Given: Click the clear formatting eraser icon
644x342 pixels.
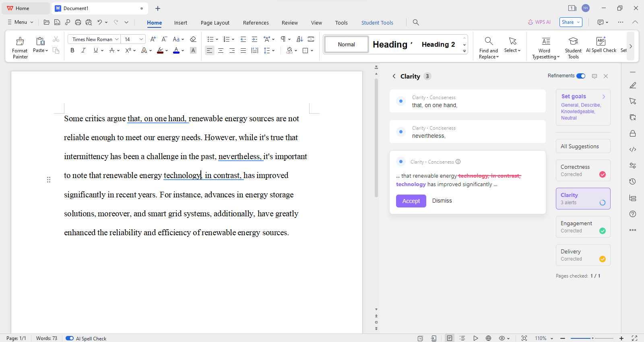Looking at the screenshot, I should pos(193,39).
